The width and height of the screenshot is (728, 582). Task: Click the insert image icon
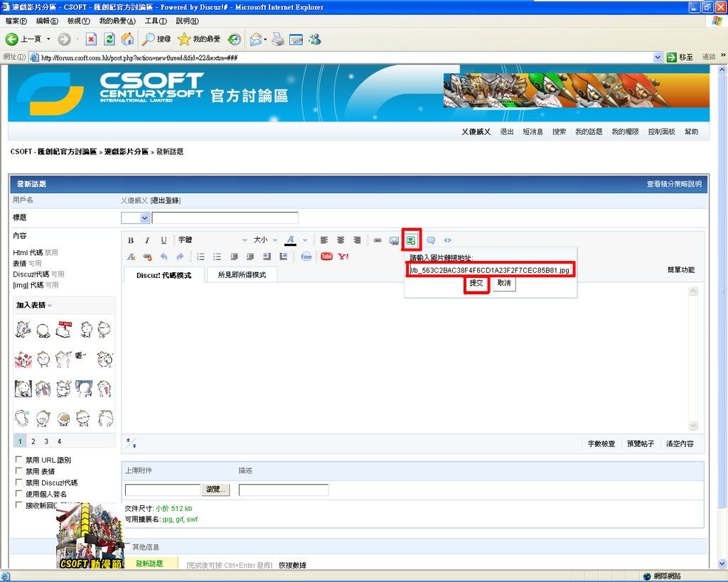pyautogui.click(x=412, y=240)
